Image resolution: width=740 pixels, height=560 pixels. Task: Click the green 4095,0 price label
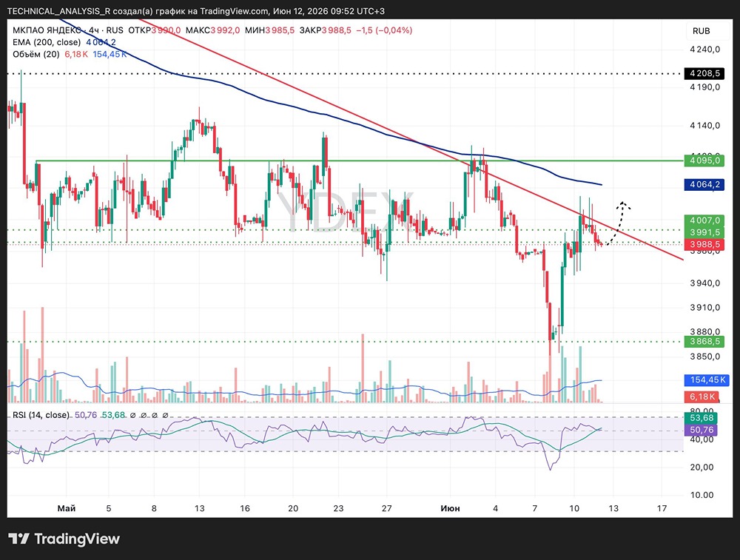pyautogui.click(x=704, y=161)
